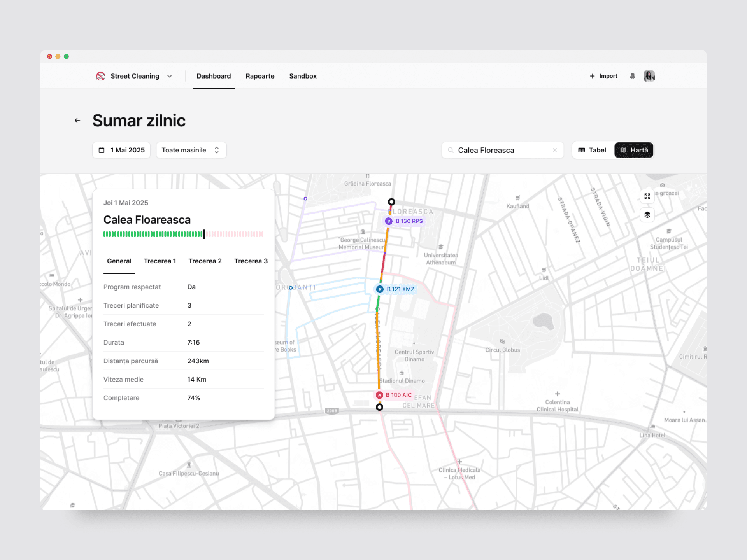Image resolution: width=747 pixels, height=560 pixels.
Task: Switch to Hartă map view
Action: 634,150
